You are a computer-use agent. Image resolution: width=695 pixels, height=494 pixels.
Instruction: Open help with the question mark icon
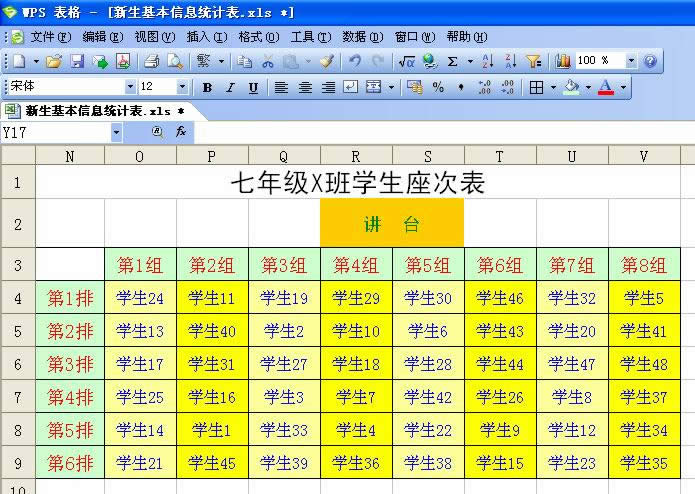click(x=650, y=61)
